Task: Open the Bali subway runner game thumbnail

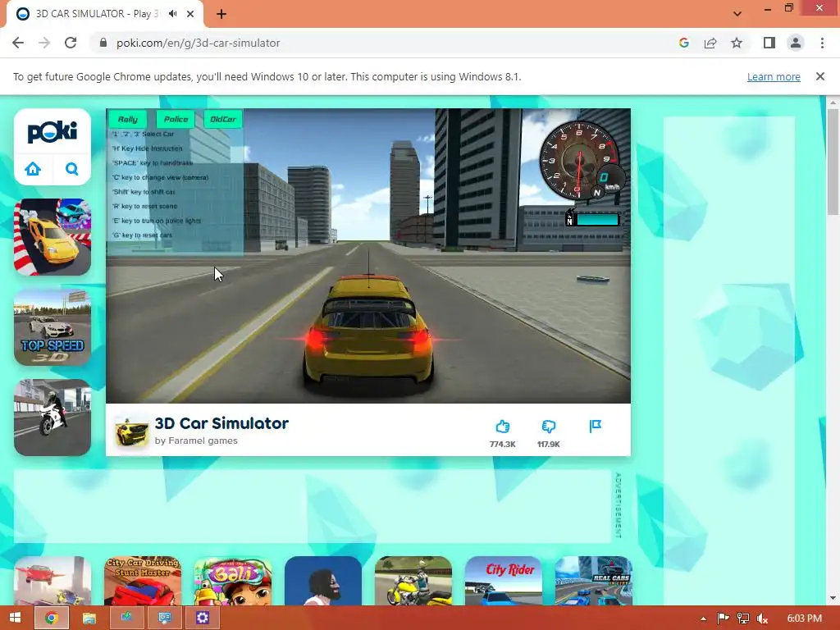Action: point(233,581)
